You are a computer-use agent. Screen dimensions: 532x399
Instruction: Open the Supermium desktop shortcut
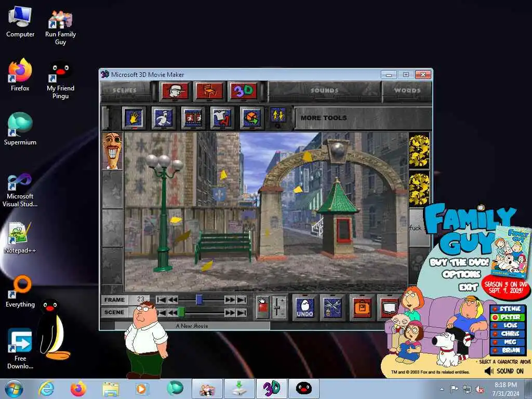[20, 129]
